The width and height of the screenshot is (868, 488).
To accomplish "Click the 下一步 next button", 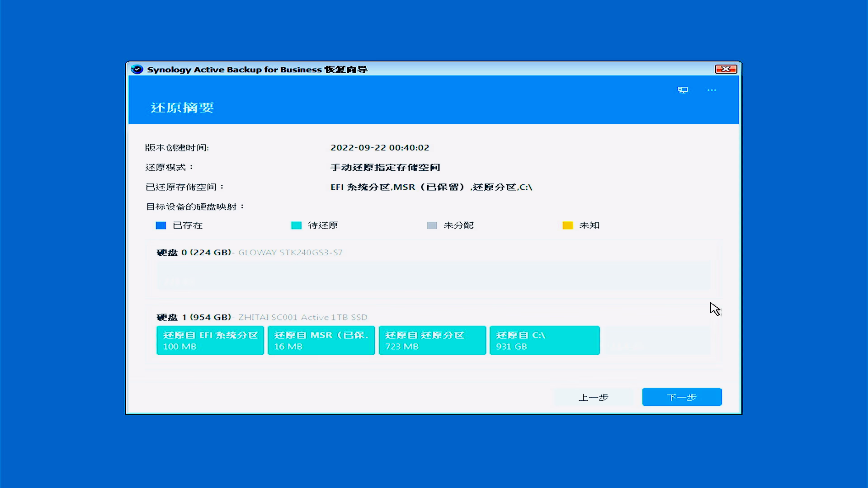I will click(x=682, y=397).
